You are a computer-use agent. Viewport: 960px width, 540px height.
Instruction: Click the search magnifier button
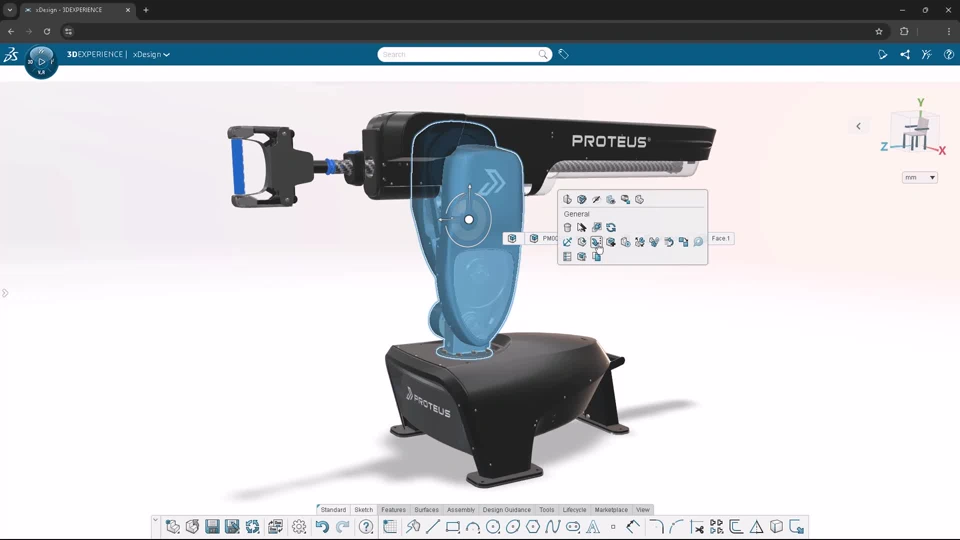click(x=543, y=54)
